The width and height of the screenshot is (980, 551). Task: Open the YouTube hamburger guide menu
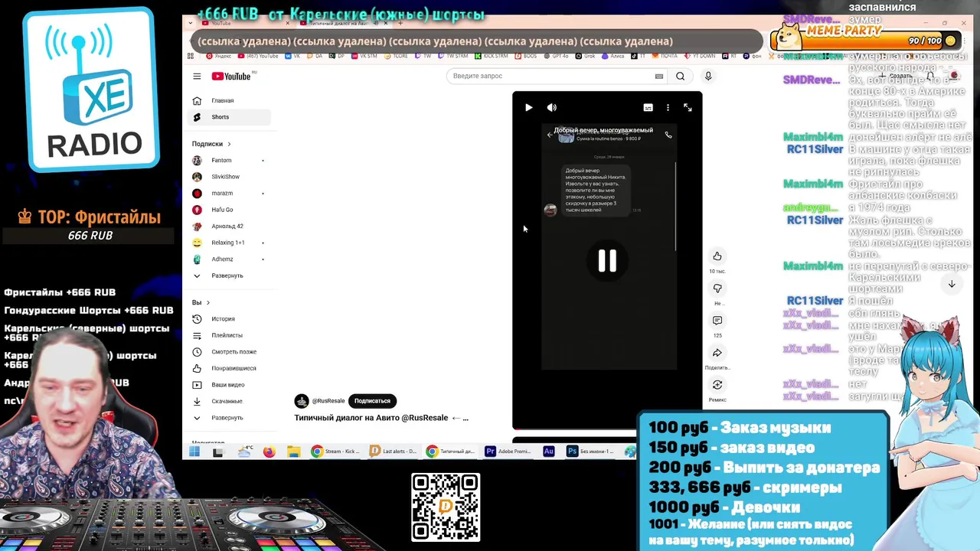click(197, 76)
